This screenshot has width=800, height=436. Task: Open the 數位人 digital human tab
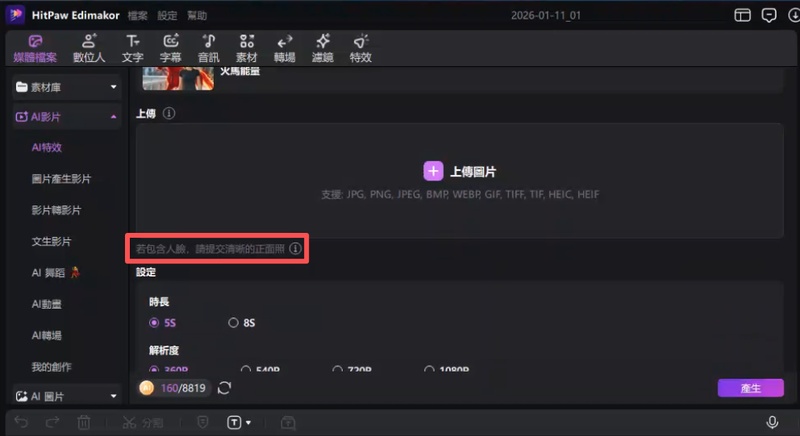tap(90, 47)
